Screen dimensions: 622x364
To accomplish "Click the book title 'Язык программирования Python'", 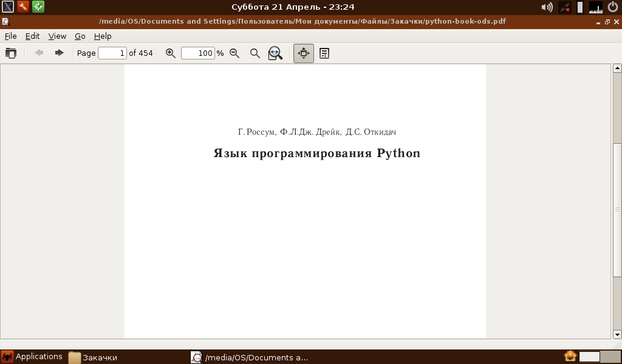I will (x=317, y=153).
